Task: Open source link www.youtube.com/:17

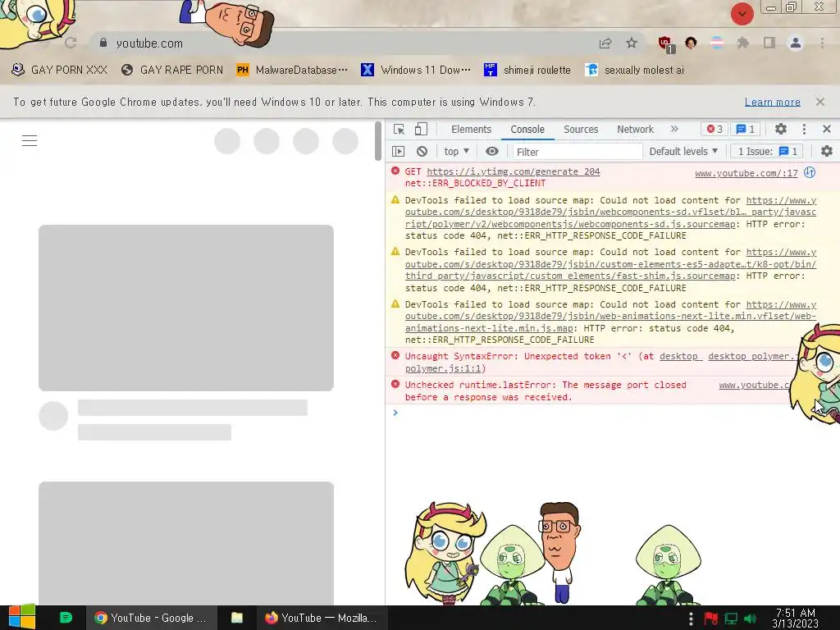Action: [746, 173]
